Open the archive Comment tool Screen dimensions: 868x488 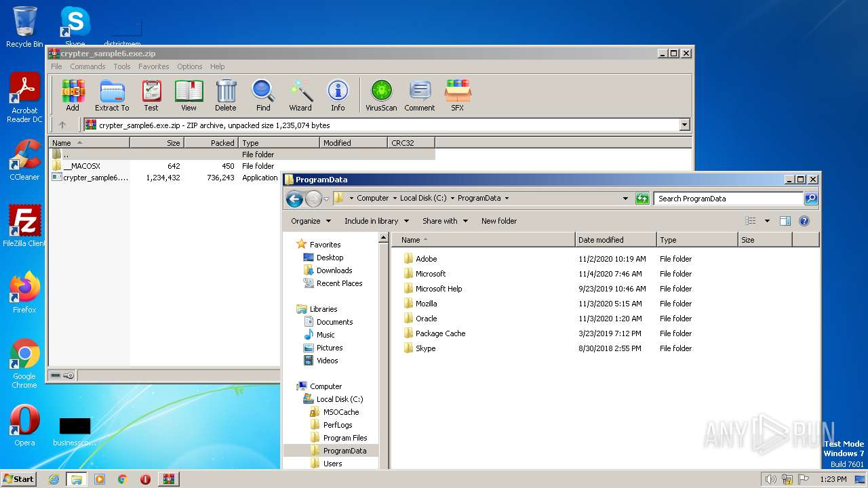(x=420, y=96)
